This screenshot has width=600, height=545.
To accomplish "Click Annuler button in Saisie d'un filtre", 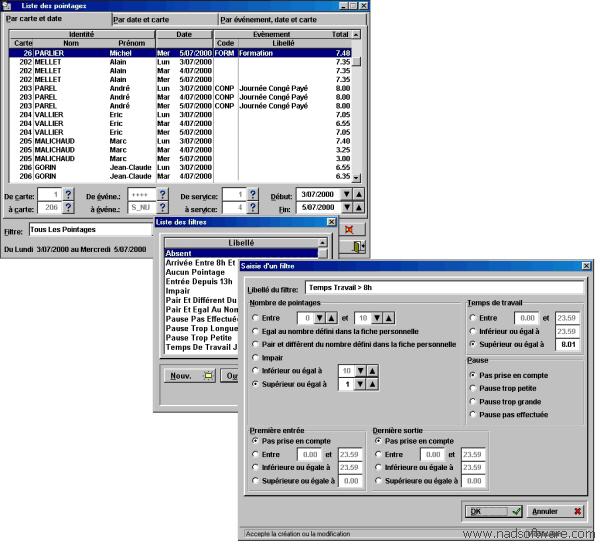I will pyautogui.click(x=555, y=511).
